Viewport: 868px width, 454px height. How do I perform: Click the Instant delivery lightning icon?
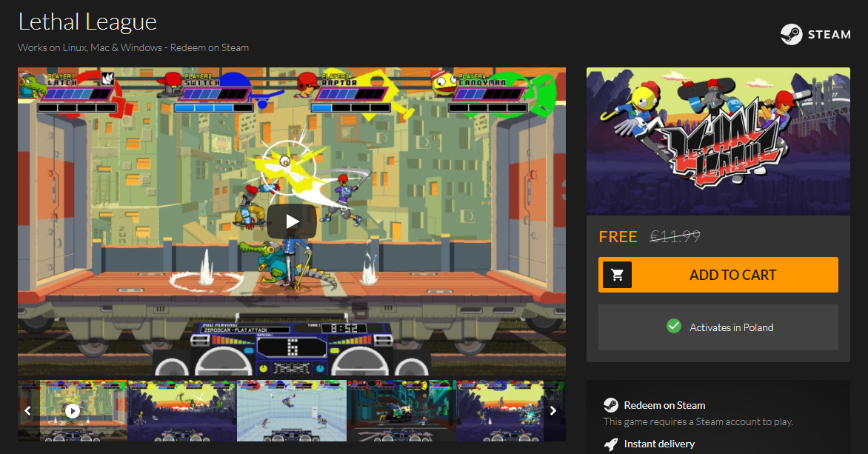(610, 444)
